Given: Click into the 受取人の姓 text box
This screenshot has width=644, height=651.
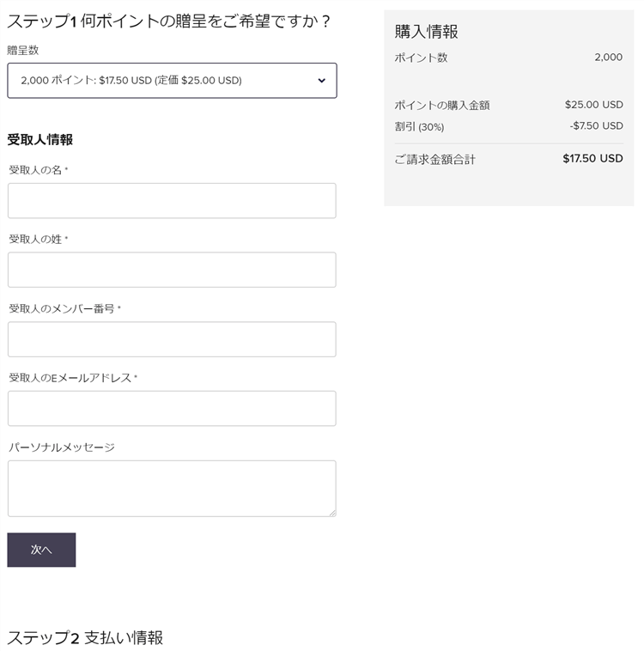Looking at the screenshot, I should coord(172,270).
